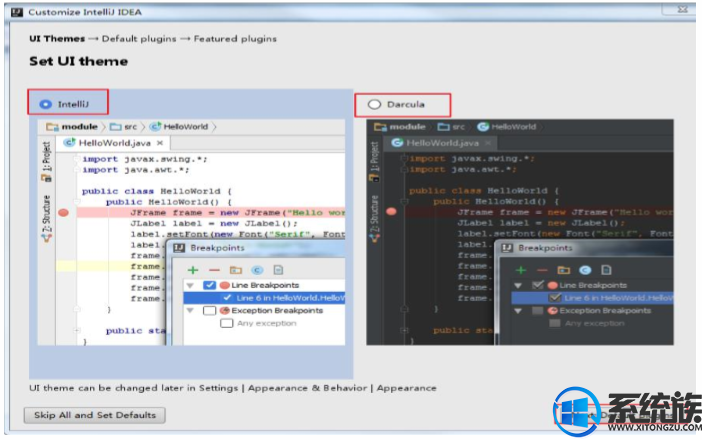The height and width of the screenshot is (440, 702).
Task: Toggle Any exception checkbox in Darcula preview
Action: tap(555, 323)
